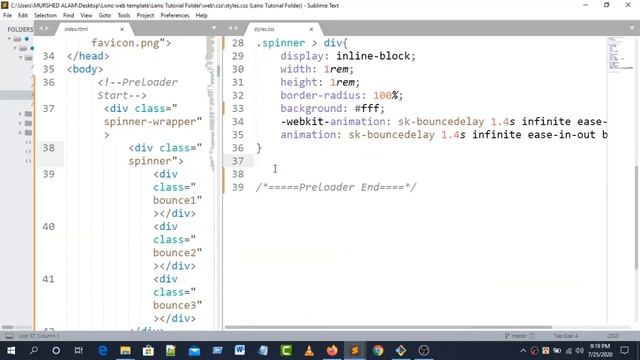The width and height of the screenshot is (640, 360).
Task: Show hidden system tray icons
Action: [x=523, y=350]
